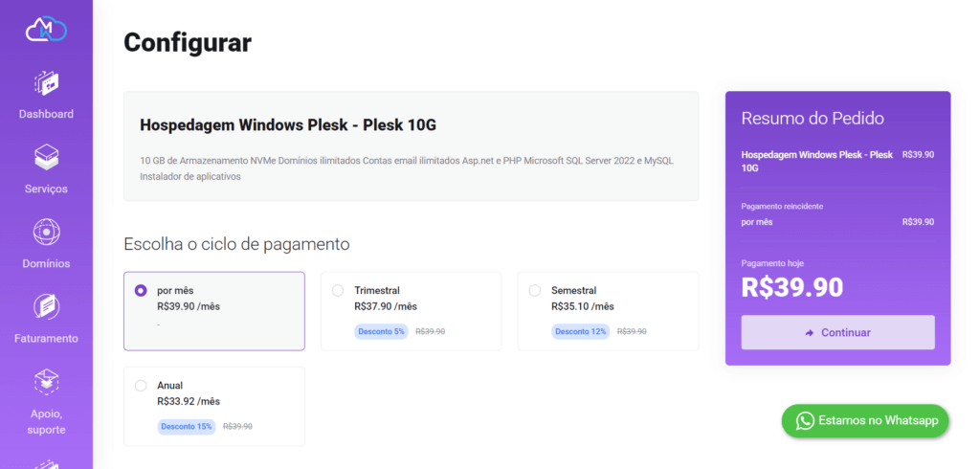The image size is (980, 469).
Task: Click the Serviços menu label
Action: coord(46,189)
